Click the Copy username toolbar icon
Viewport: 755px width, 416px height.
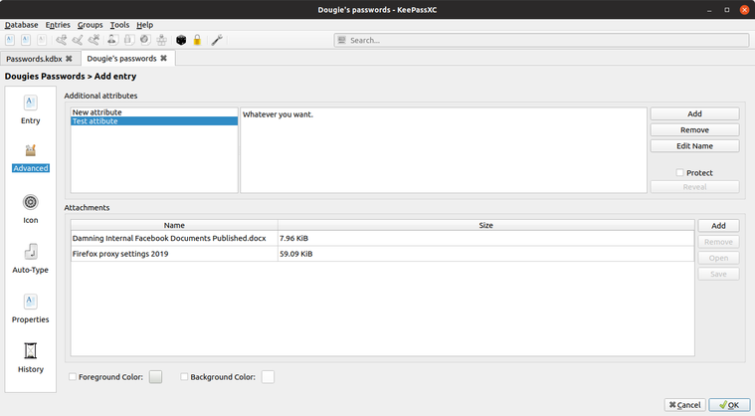pyautogui.click(x=112, y=40)
